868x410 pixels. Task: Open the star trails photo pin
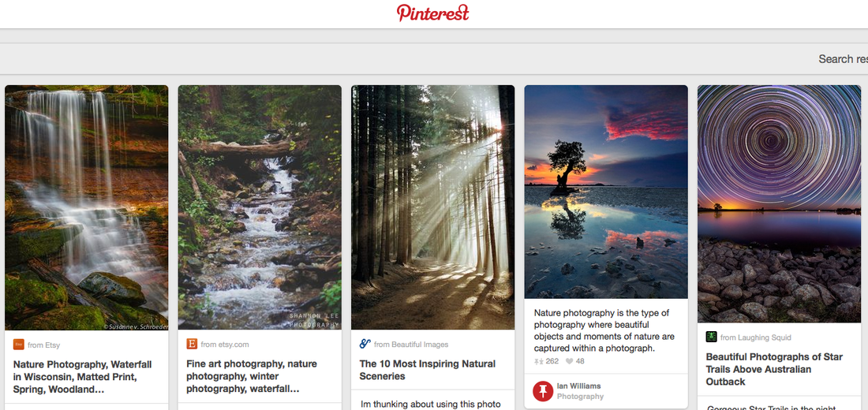pyautogui.click(x=780, y=203)
